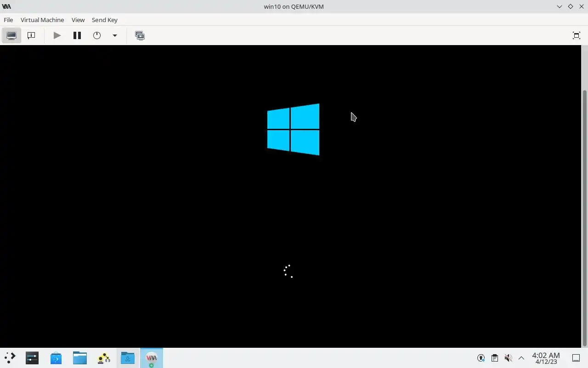Expand the shutdown options dropdown arrow
This screenshot has width=588, height=368.
[115, 35]
